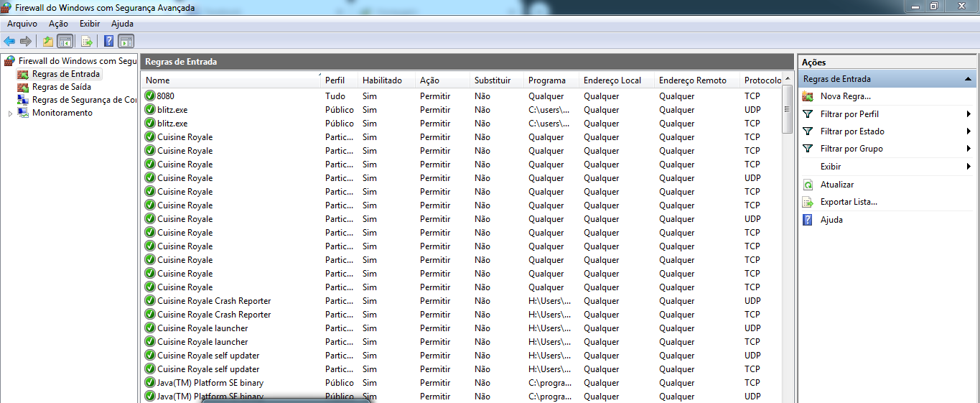This screenshot has height=403, width=980.
Task: Go back with the blue left arrow
Action: tap(9, 41)
